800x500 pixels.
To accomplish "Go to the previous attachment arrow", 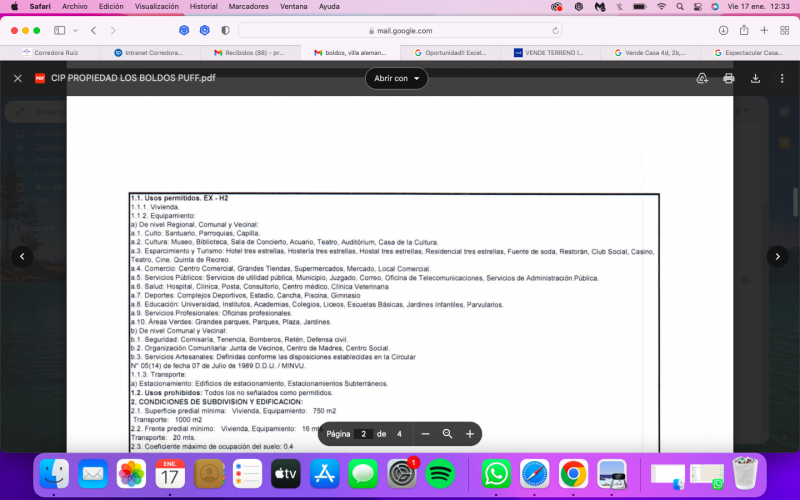I will coord(22,257).
